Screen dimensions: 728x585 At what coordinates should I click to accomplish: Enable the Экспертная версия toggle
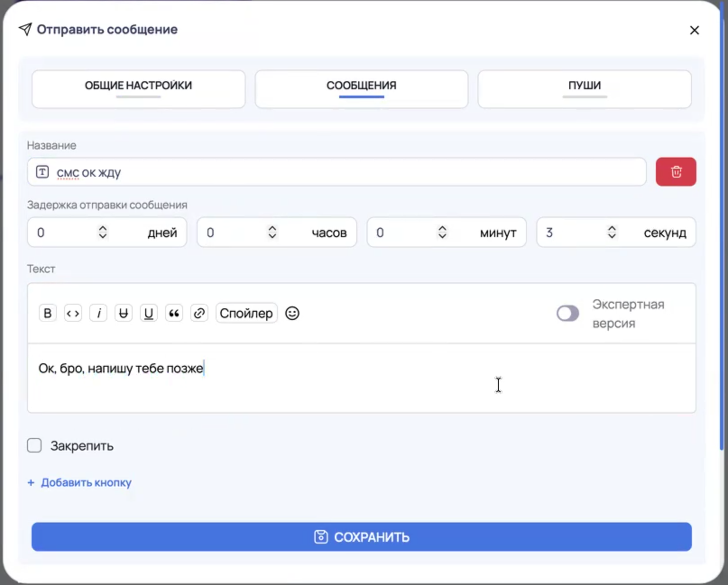(x=567, y=313)
